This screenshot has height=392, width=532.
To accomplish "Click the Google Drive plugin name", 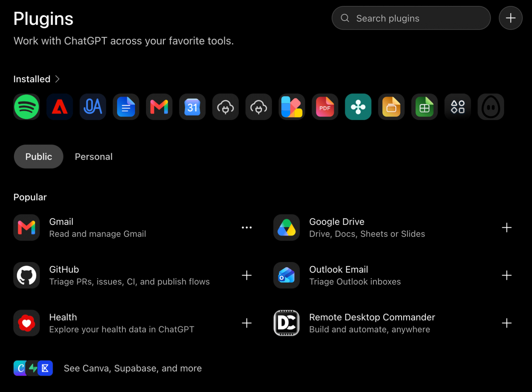I will (337, 221).
